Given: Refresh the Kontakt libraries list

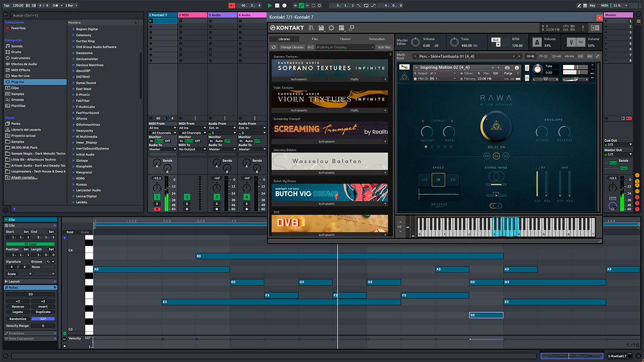Looking at the screenshot, I should [x=274, y=47].
